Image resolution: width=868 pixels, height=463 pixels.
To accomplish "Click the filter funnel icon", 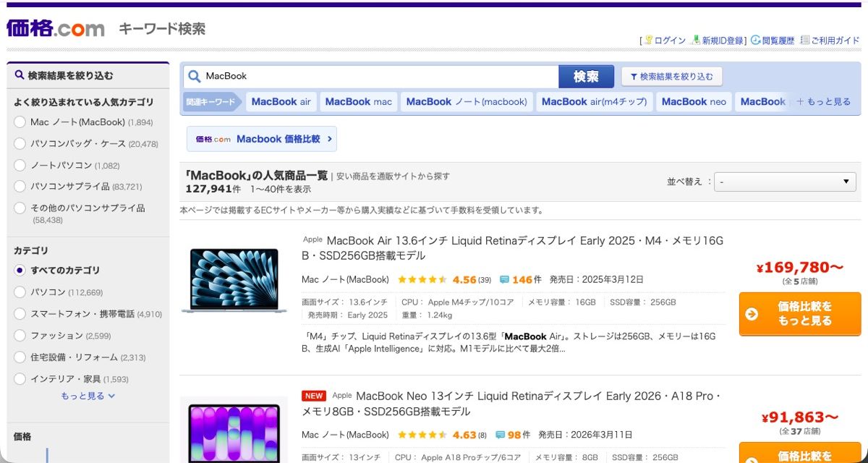I will (x=634, y=77).
